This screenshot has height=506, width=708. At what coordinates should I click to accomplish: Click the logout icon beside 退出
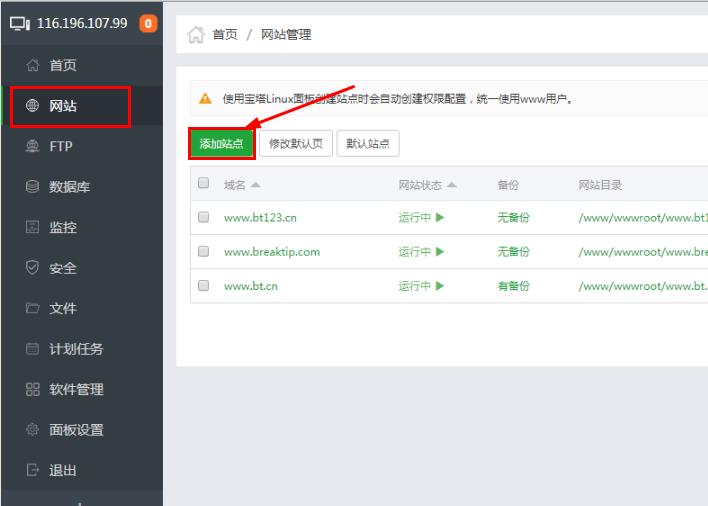coord(33,470)
